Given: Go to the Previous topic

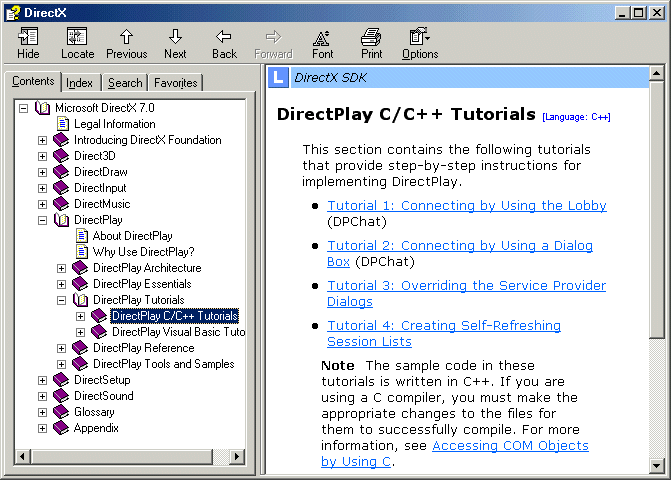Looking at the screenshot, I should pyautogui.click(x=126, y=38).
